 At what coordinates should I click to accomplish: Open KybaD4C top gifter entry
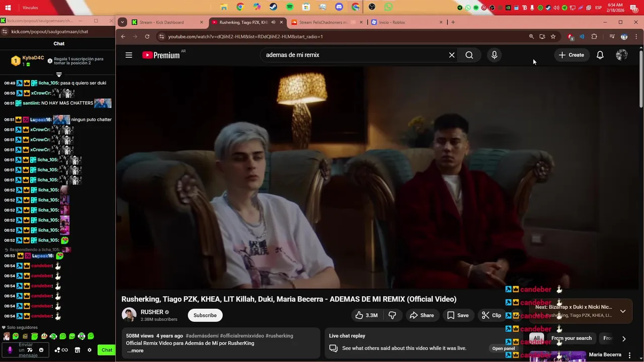point(28,61)
